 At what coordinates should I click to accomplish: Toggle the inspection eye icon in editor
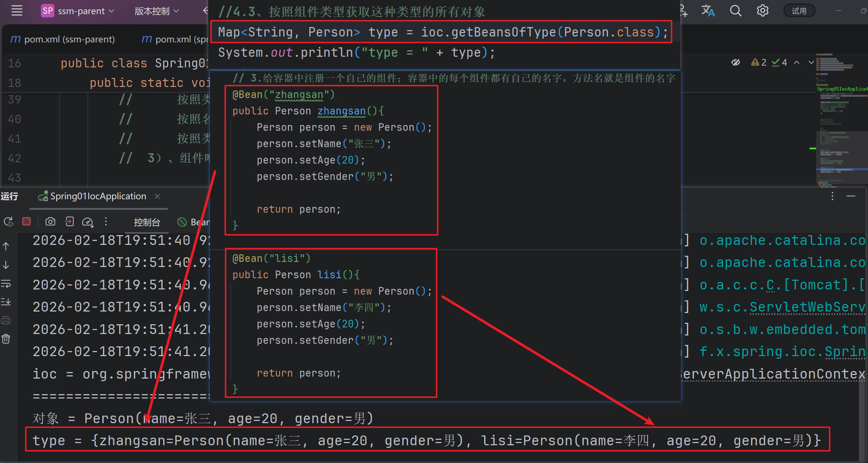735,63
